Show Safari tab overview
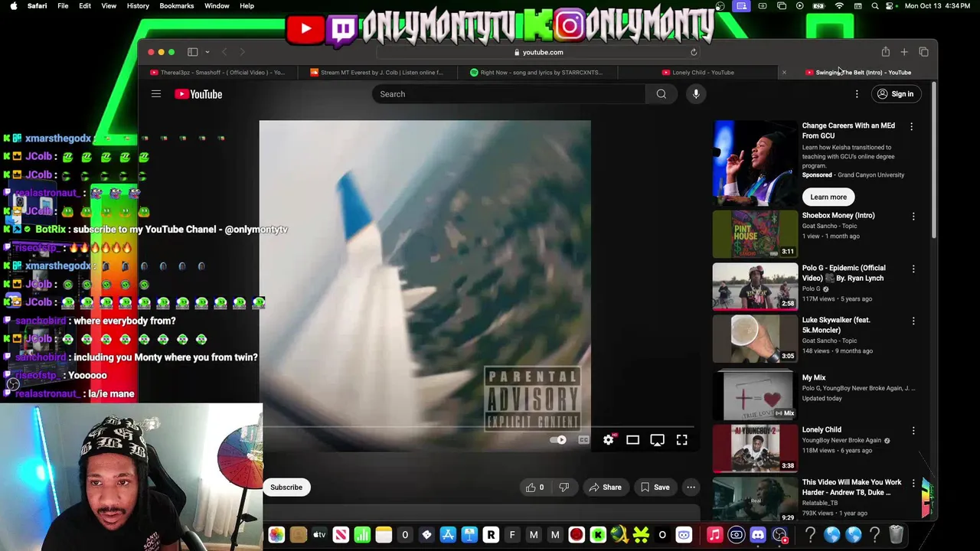This screenshot has width=980, height=551. pos(923,52)
